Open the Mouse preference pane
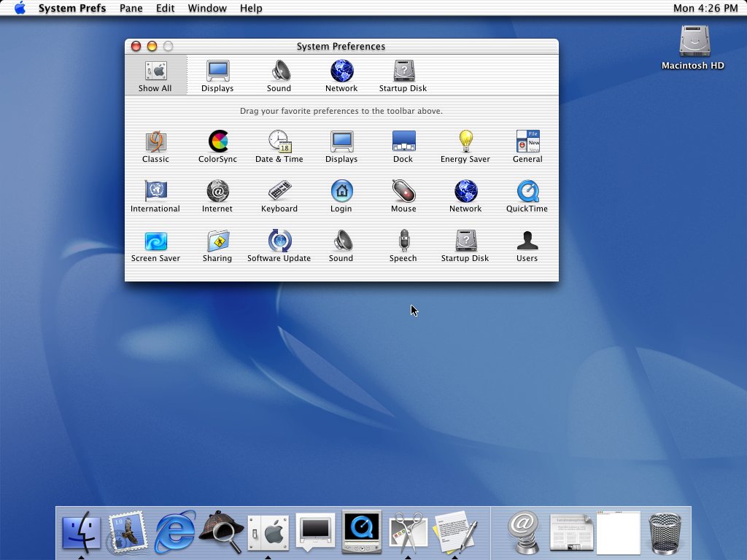747x560 pixels. tap(403, 196)
